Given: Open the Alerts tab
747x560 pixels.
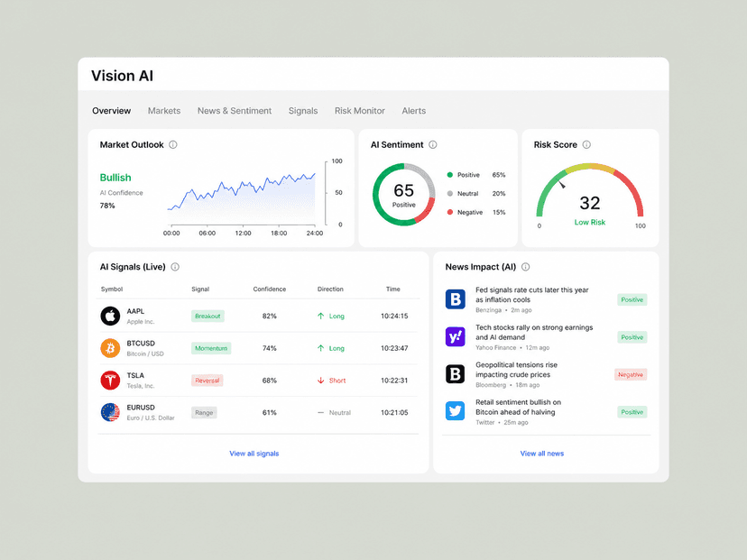Looking at the screenshot, I should click(413, 111).
